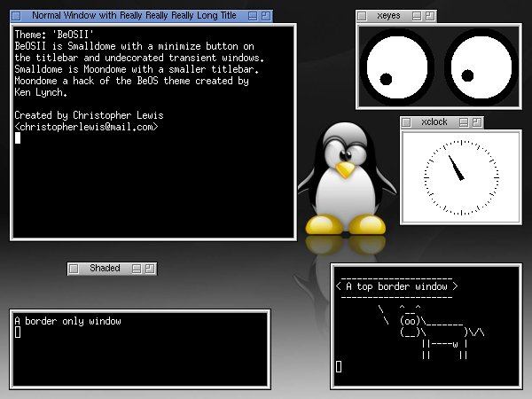
Task: Click the zoom button on the xeyes titlebar
Action: 430,16
